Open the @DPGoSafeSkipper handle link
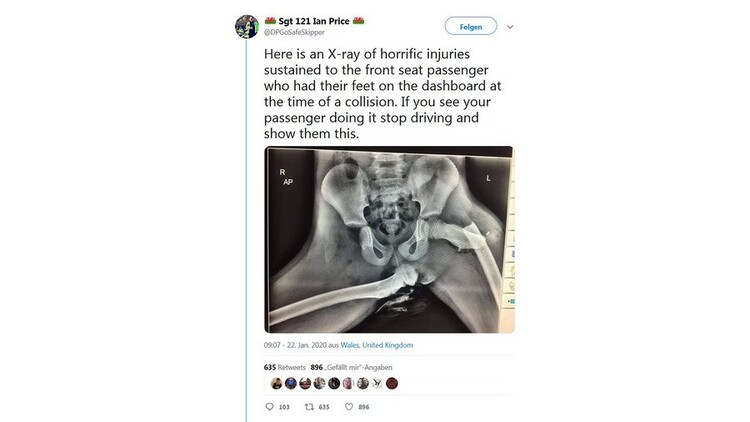Viewport: 750px width, 422px height. 294,32
